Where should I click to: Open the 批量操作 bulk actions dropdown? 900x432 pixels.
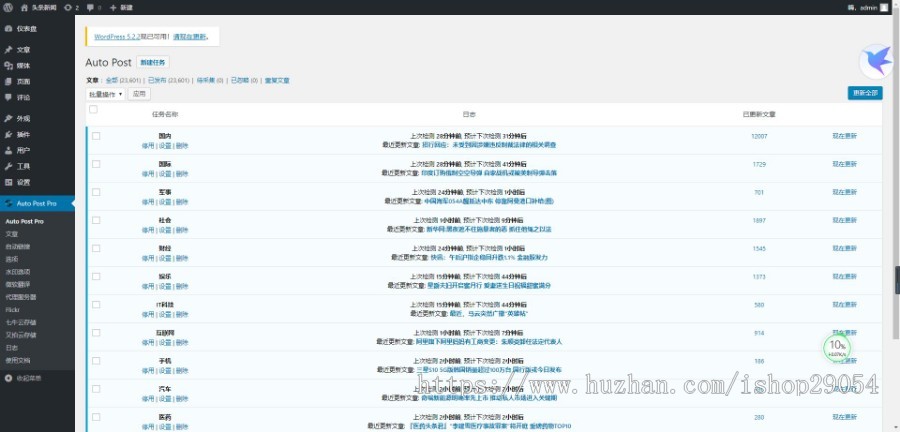pos(105,94)
